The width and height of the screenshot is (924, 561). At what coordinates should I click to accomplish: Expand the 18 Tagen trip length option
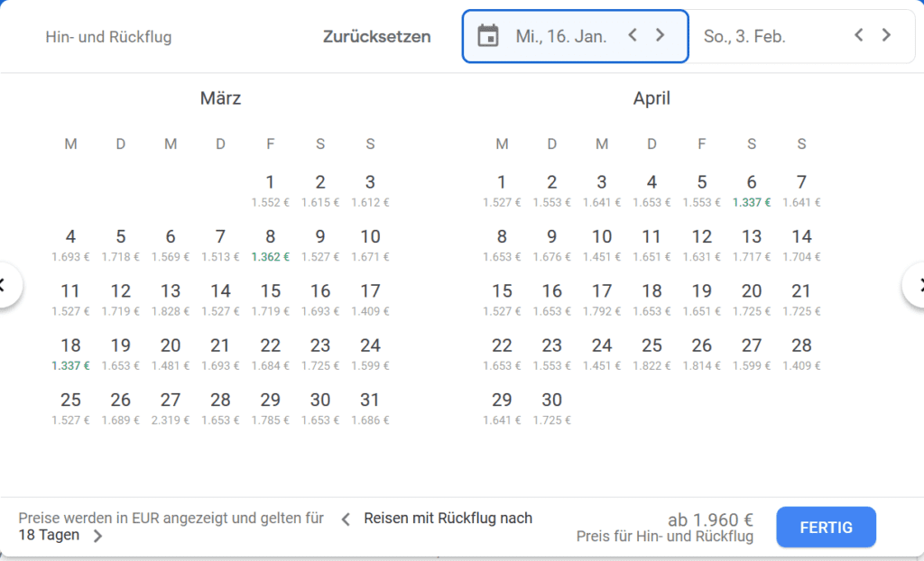pos(97,536)
